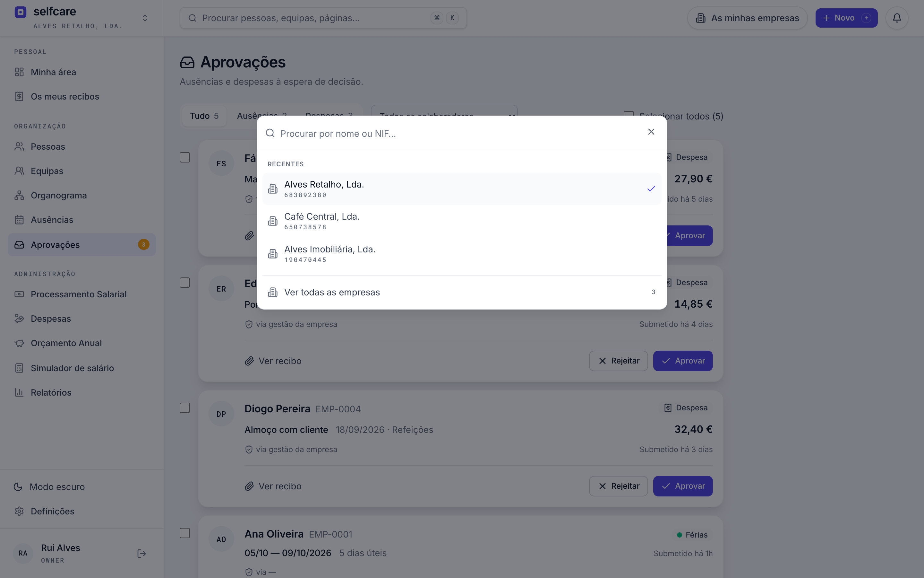The height and width of the screenshot is (578, 924).
Task: Open the Equipas page
Action: [x=82, y=171]
